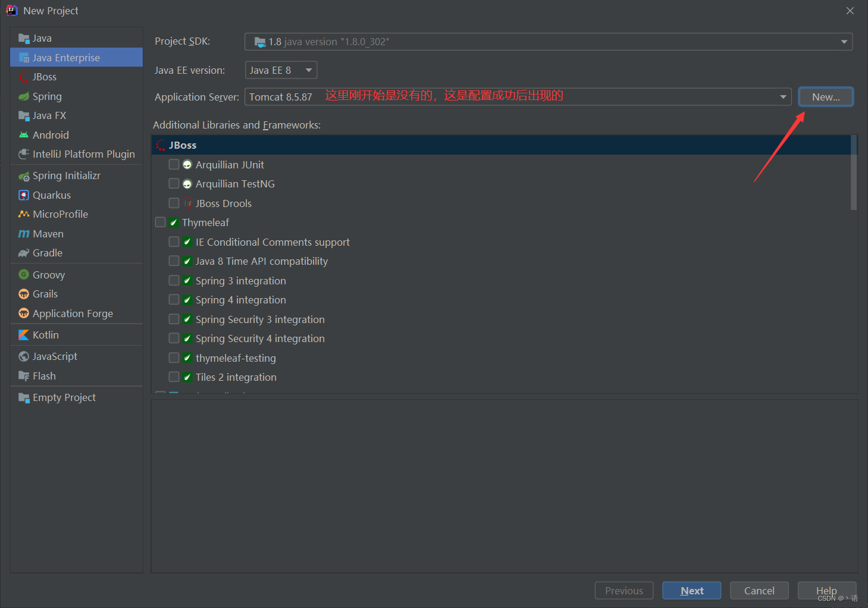Select the Android project type

pos(51,134)
